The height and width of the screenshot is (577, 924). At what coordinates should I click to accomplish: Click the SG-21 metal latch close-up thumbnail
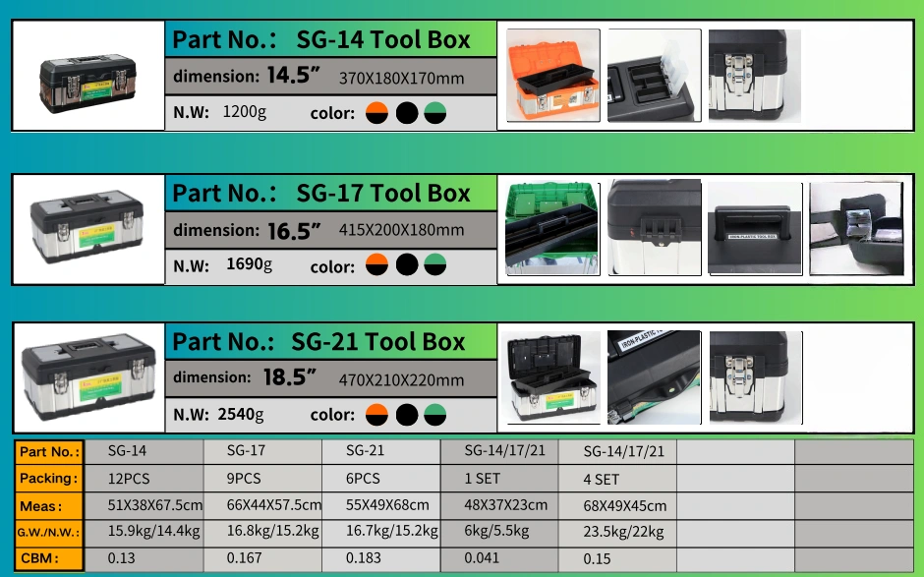coord(756,377)
